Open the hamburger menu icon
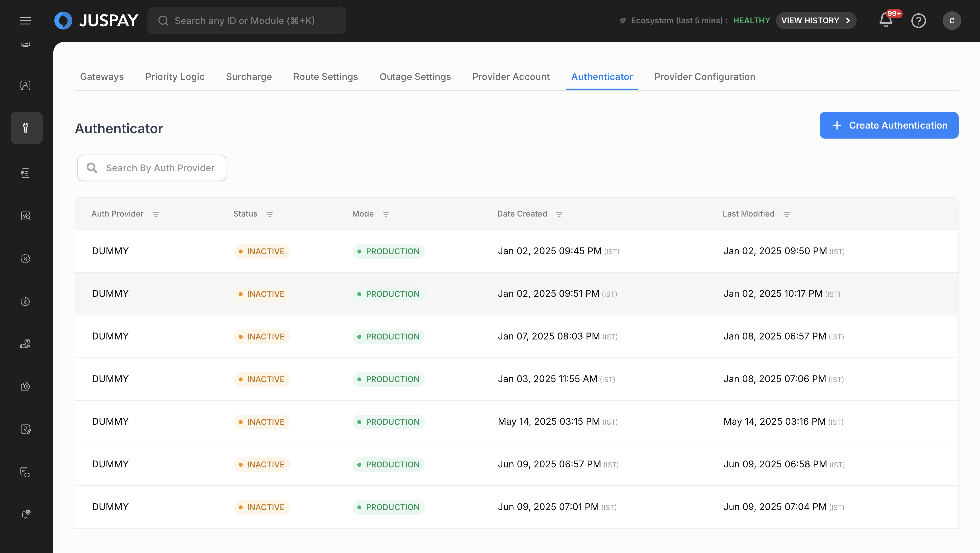 (x=25, y=21)
